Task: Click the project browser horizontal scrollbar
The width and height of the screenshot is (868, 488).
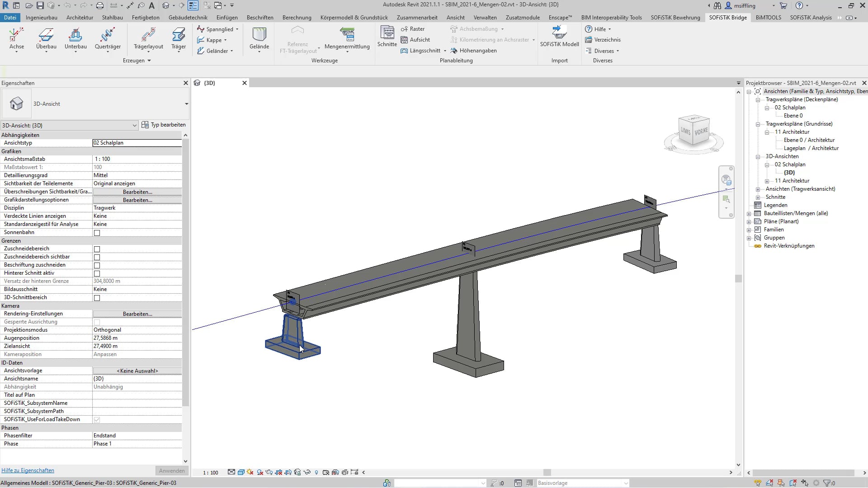Action: pos(803,473)
